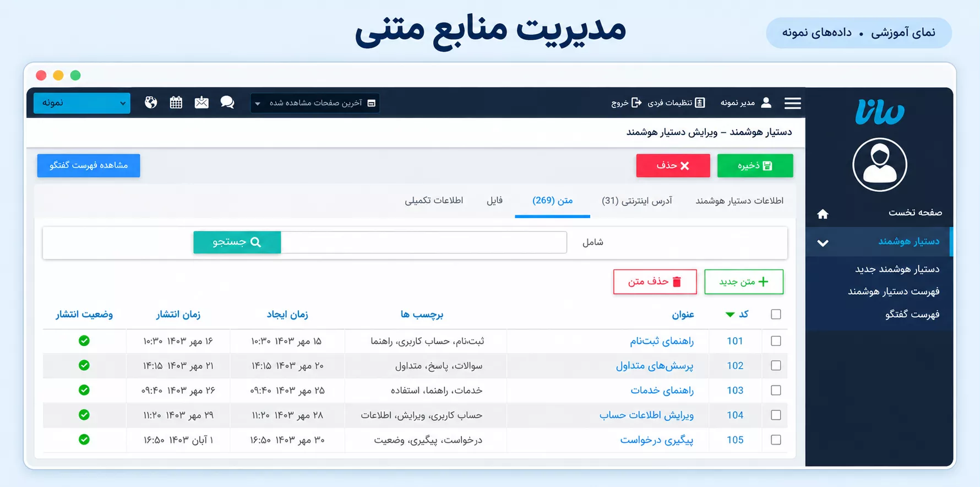980x487 pixels.
Task: Click the جستجو search button
Action: [237, 242]
